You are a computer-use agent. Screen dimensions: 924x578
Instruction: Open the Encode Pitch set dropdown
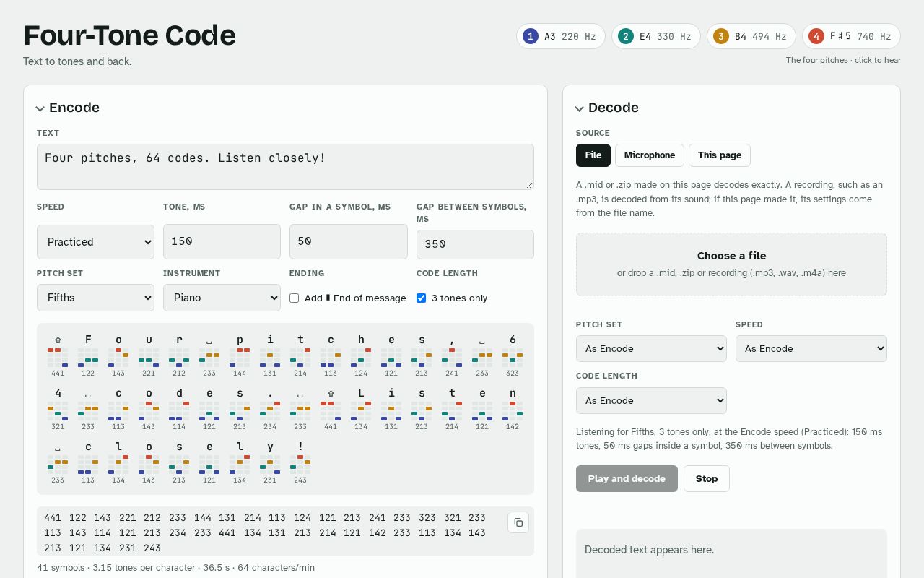(95, 298)
